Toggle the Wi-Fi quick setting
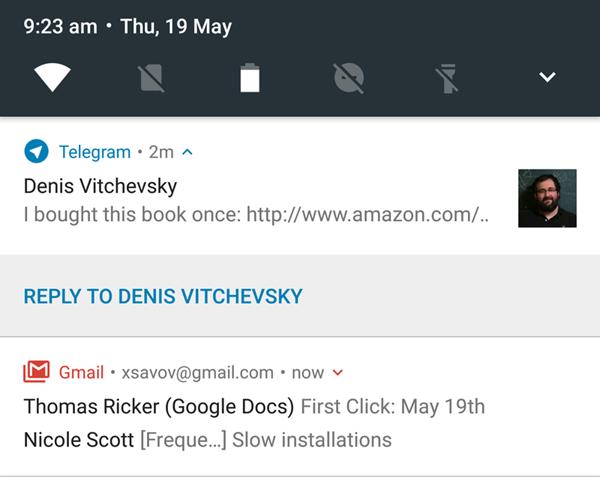This screenshot has height=478, width=600. point(52,77)
